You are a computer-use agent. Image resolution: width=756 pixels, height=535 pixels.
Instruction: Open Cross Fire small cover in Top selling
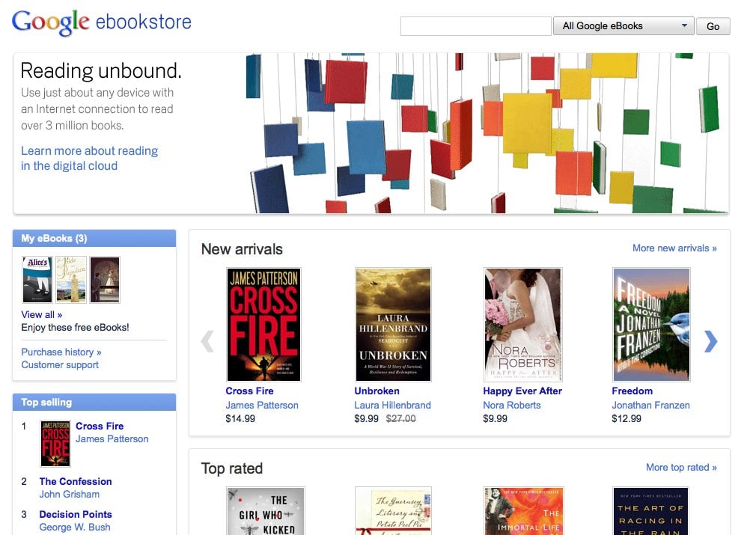point(55,444)
